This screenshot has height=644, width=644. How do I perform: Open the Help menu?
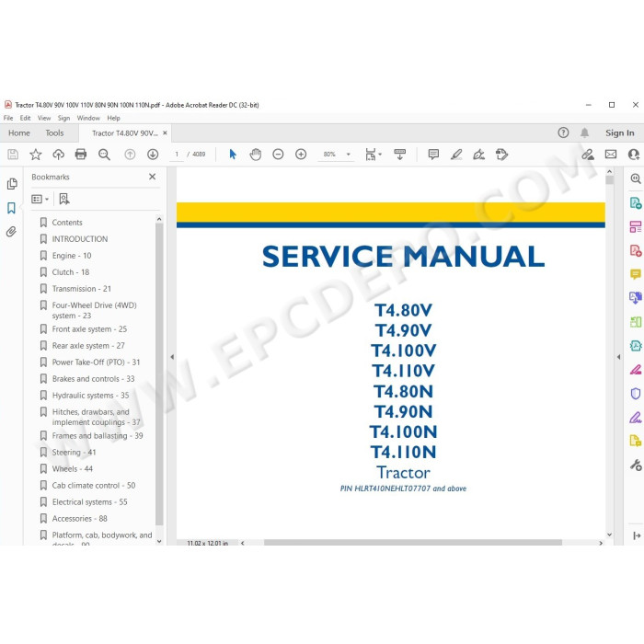[114, 119]
